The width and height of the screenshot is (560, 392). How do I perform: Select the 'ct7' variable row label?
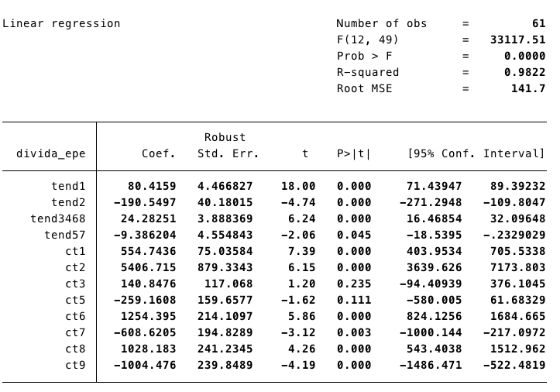[x=75, y=332]
